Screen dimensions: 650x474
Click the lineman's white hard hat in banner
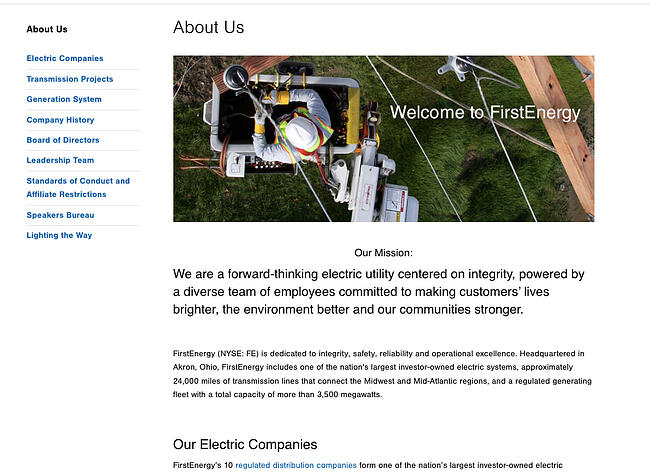[x=302, y=130]
